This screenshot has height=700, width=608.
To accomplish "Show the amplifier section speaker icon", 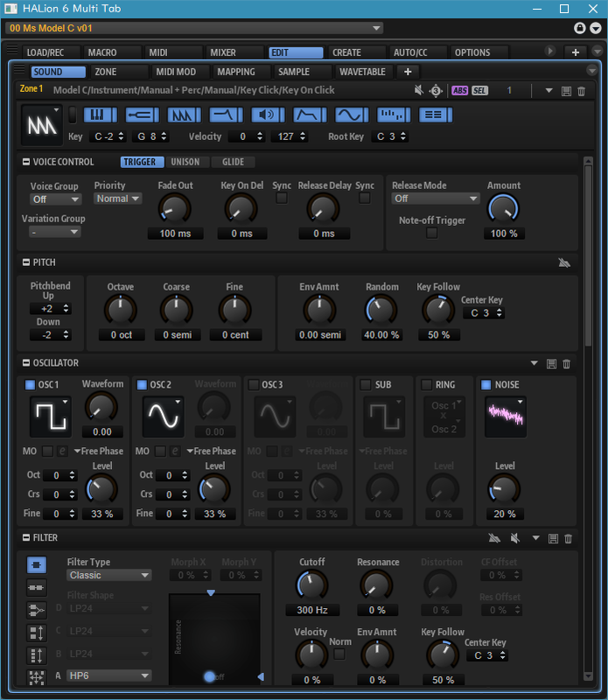I will point(268,115).
